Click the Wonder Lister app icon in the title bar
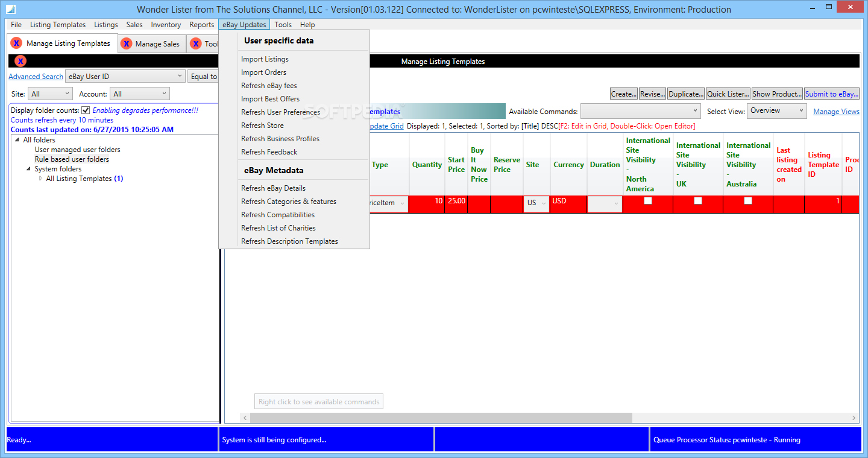Screen dimensions: 868x458 (x=10, y=10)
